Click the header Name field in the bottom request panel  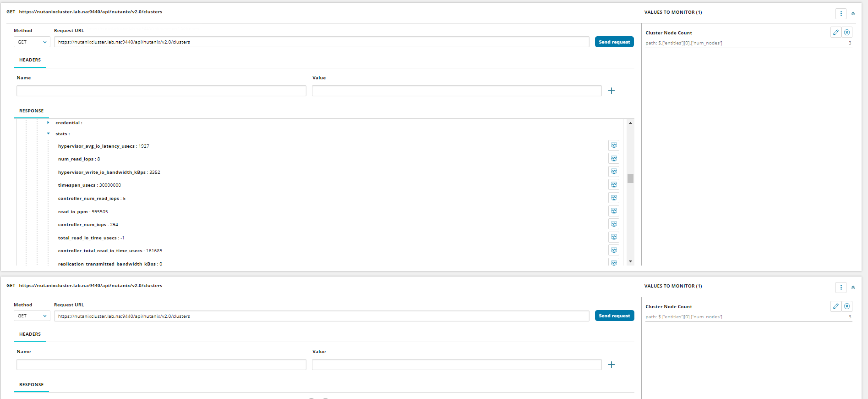click(x=161, y=365)
